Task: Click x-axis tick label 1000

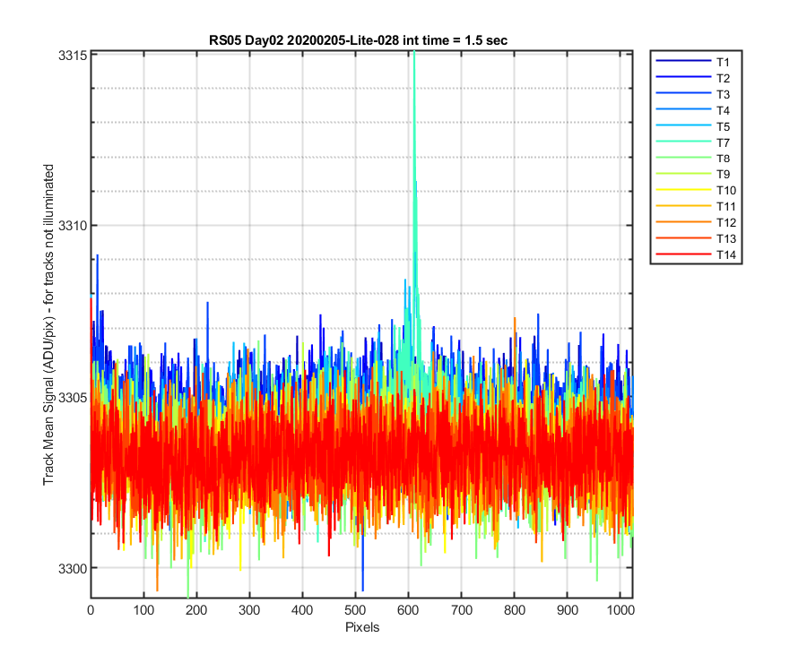Action: (620, 610)
